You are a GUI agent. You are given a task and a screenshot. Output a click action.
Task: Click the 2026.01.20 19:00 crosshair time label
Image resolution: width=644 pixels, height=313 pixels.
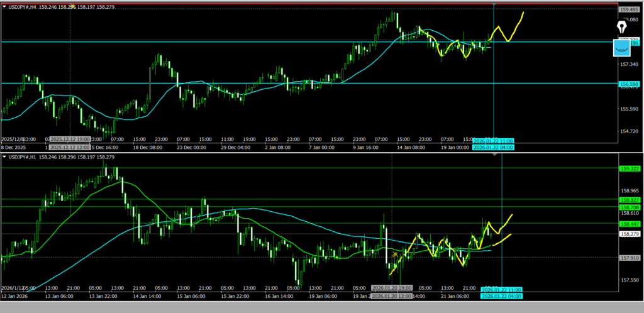[x=392, y=288]
